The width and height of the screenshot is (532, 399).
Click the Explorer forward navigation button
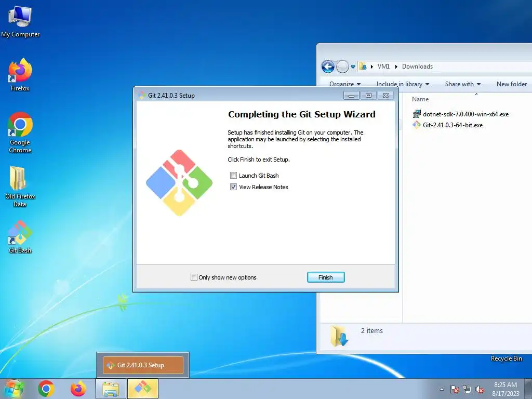(342, 66)
